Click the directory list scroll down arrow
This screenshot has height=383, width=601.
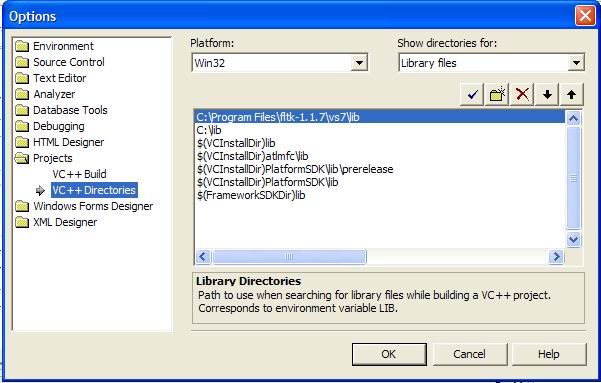point(573,240)
